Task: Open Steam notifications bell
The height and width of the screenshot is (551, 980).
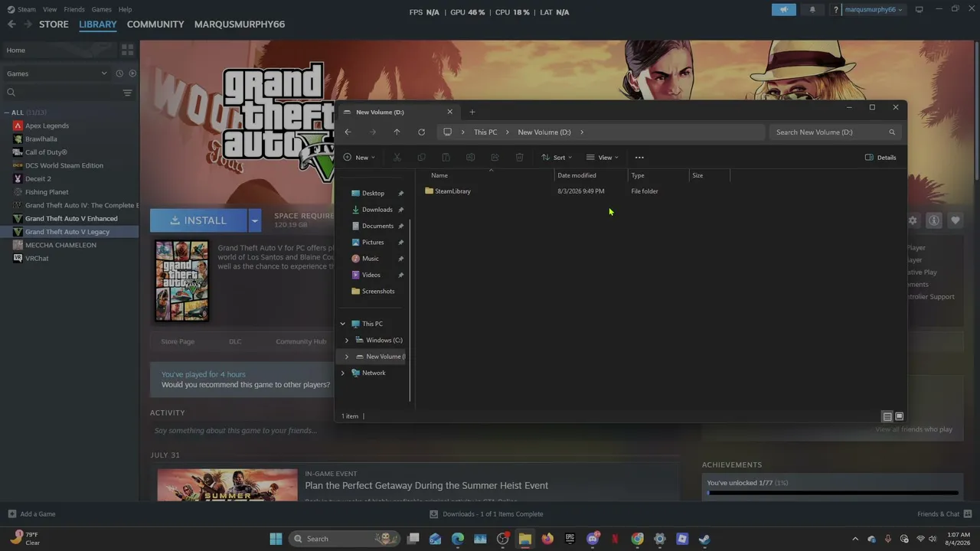Action: (812, 10)
